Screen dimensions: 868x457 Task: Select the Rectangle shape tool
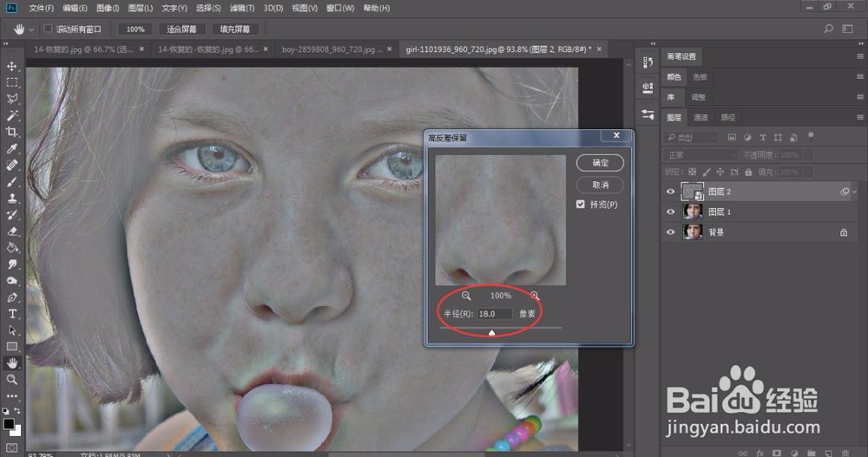pos(11,346)
